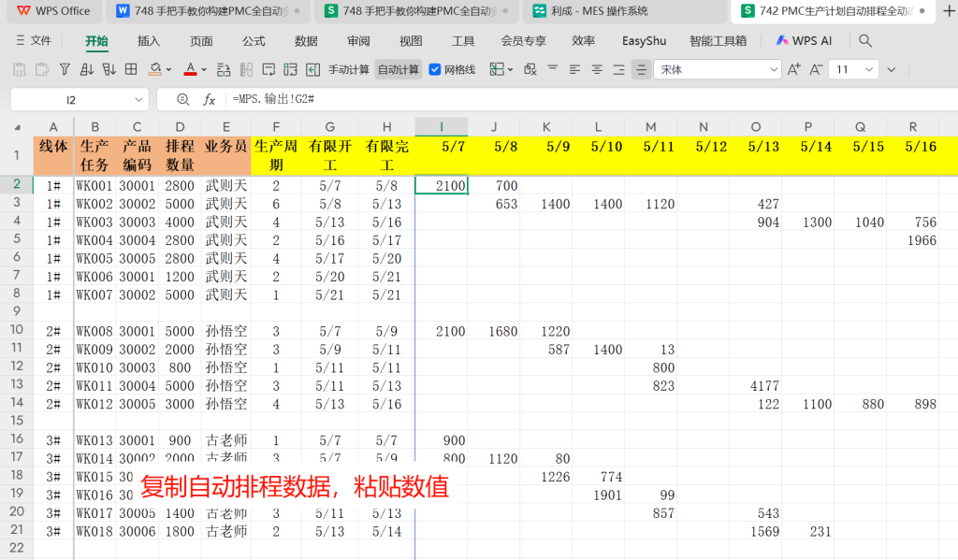Center text horizontally
The image size is (958, 560).
[x=596, y=69]
